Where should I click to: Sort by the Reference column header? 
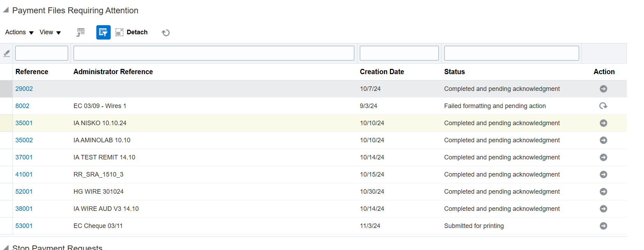click(32, 72)
